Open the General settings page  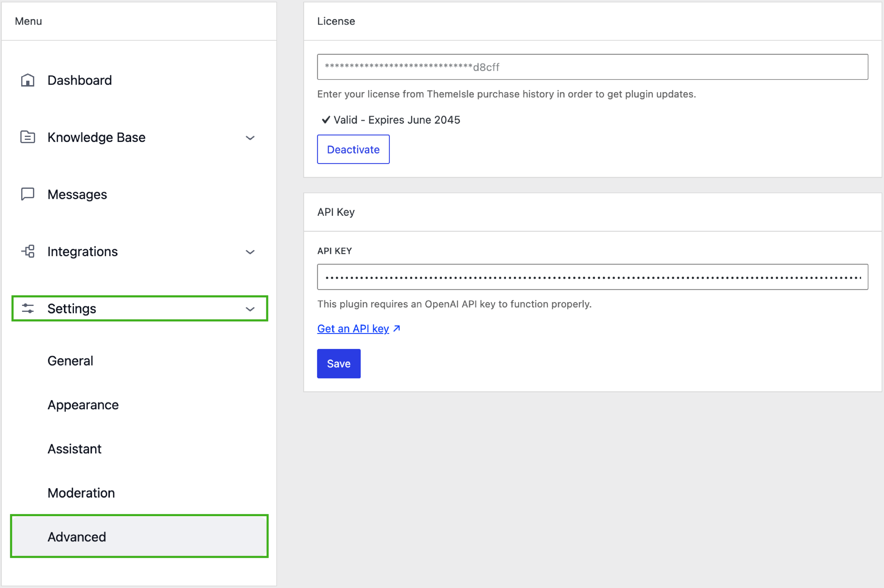point(70,361)
